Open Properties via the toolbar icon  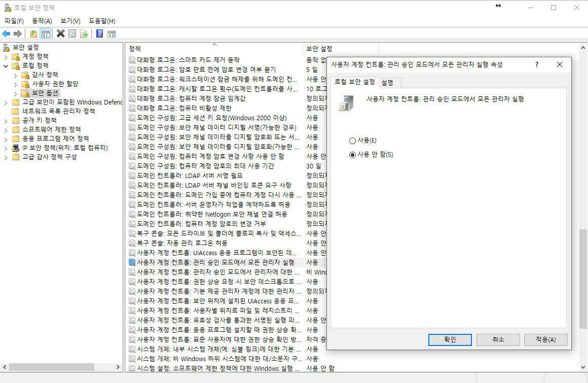[72, 34]
